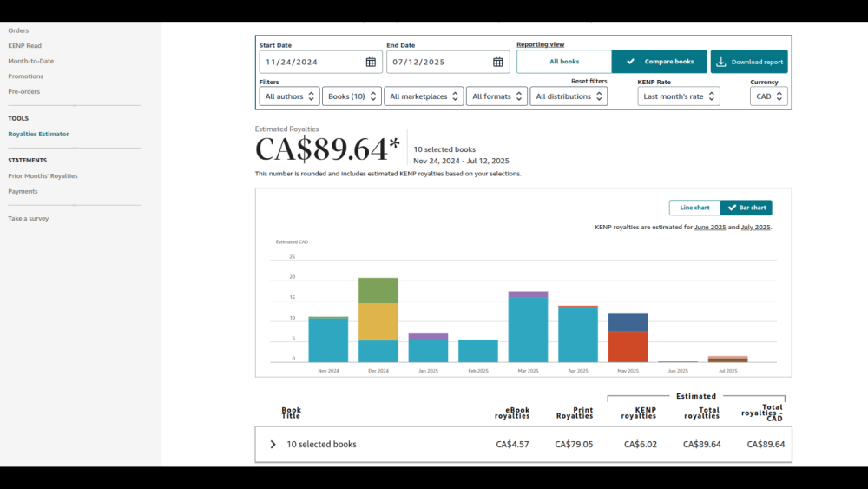Select the Compare books reporting view
868x489 pixels.
point(660,62)
